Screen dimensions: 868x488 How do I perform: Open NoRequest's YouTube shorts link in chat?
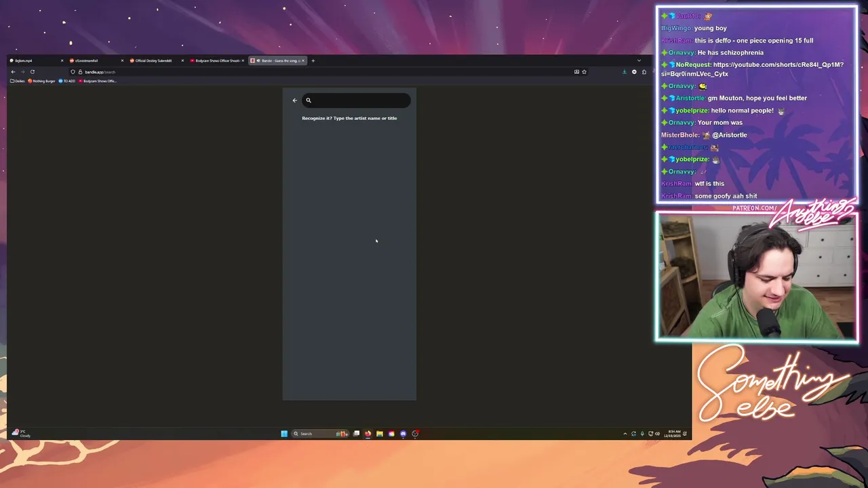coord(753,69)
